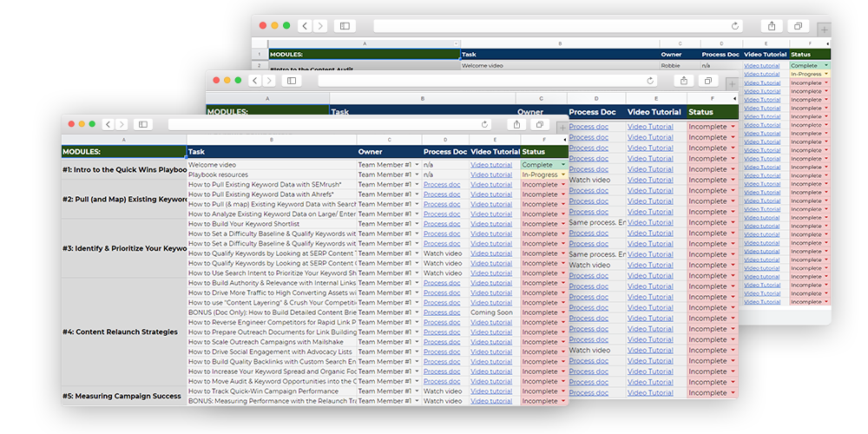Open Process doc link for SEMrush keyword row
The image size is (868, 434).
click(x=442, y=184)
